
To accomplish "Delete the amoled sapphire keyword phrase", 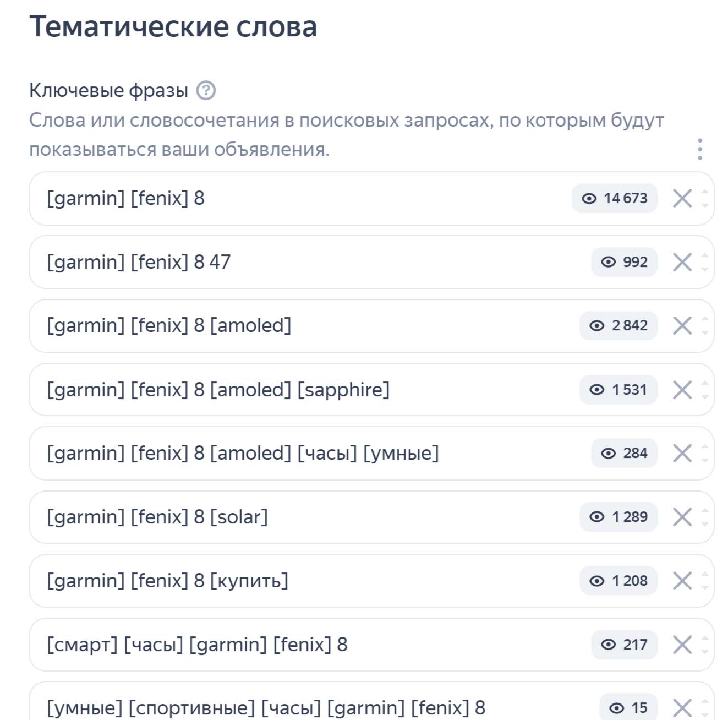I will [x=682, y=390].
